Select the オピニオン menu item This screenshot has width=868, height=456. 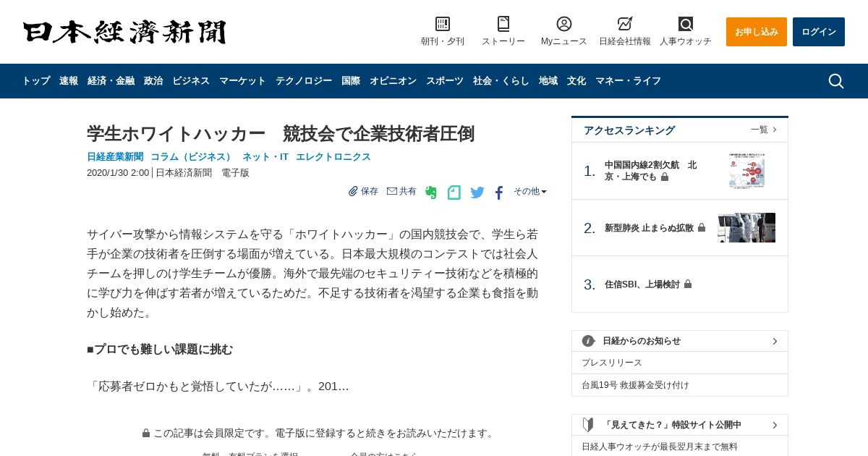[x=393, y=81]
